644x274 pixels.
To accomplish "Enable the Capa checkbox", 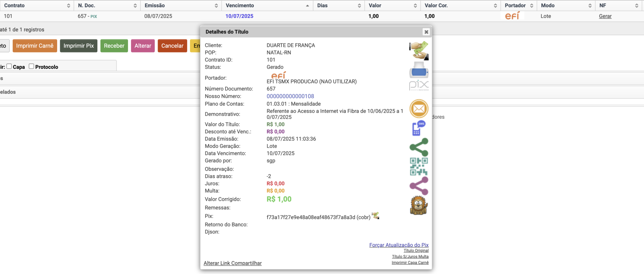I will [x=9, y=66].
